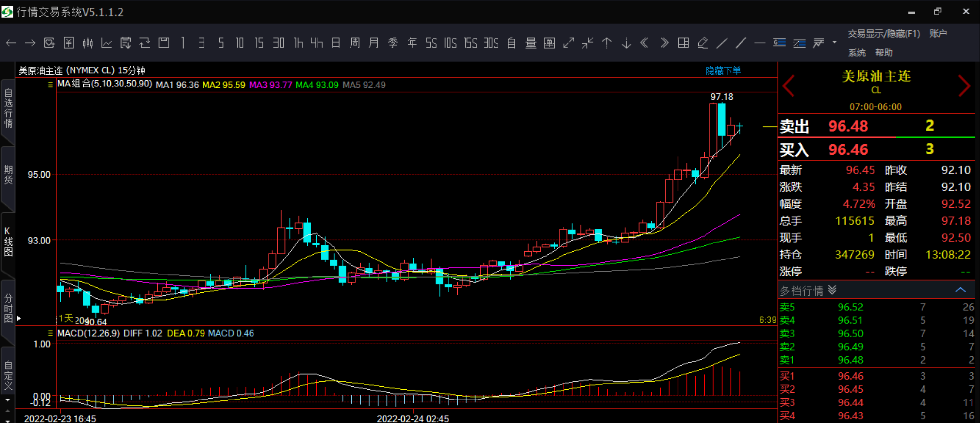Expand the 多档行情 double-chevron
The width and height of the screenshot is (980, 423).
[832, 290]
